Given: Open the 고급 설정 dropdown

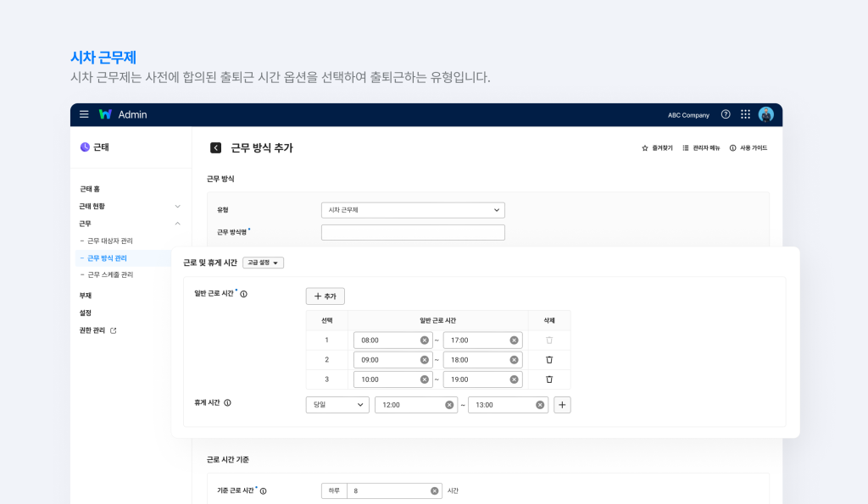Looking at the screenshot, I should [x=263, y=263].
